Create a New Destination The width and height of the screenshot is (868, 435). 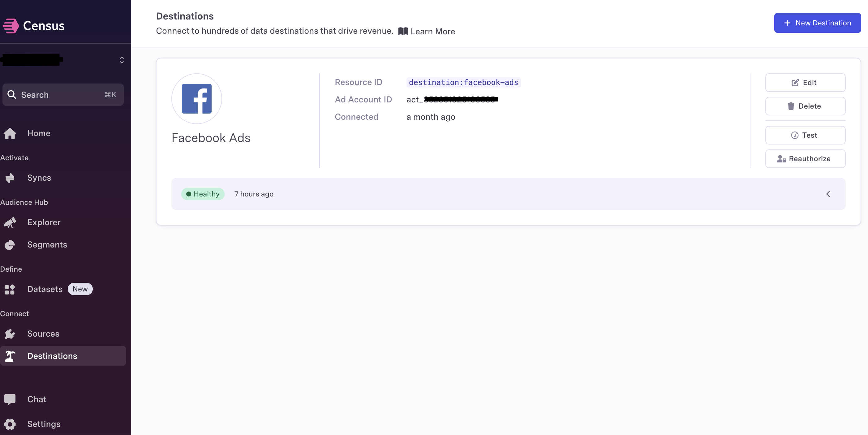pos(817,23)
